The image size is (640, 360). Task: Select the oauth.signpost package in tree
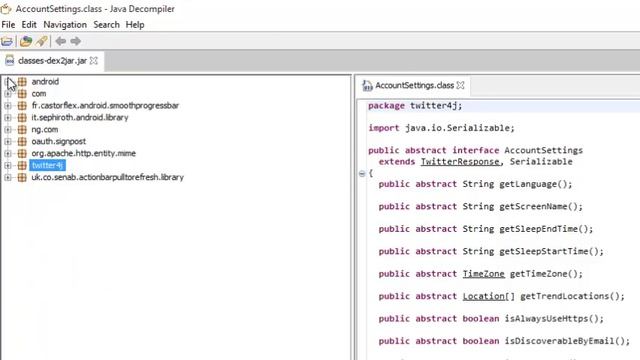(59, 142)
